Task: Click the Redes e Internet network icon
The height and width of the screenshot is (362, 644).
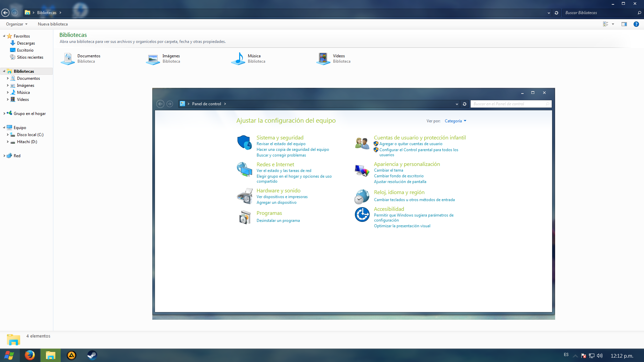Action: point(245,170)
